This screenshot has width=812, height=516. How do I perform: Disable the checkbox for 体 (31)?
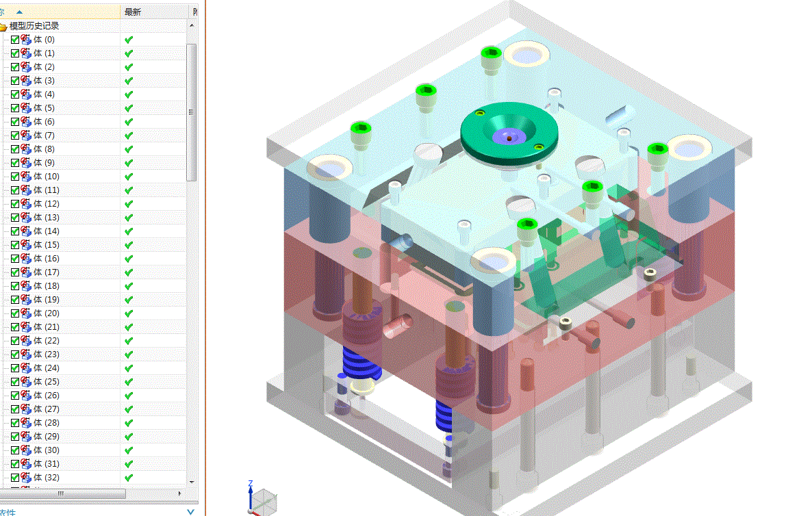(x=15, y=464)
